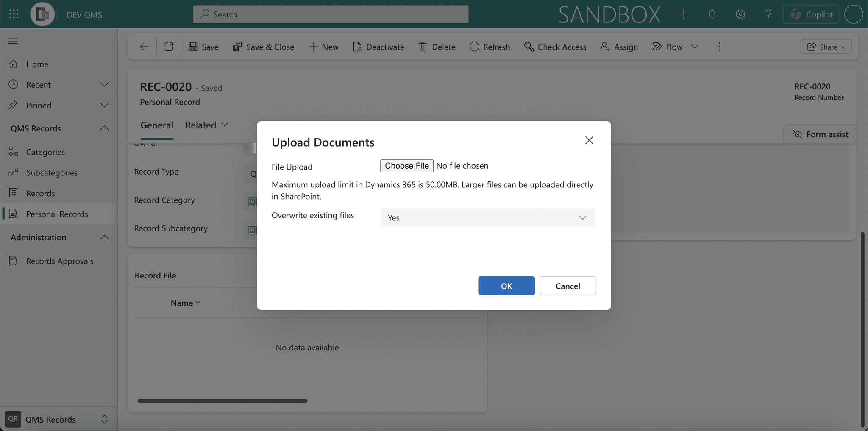
Task: Expand the Recent list chevron
Action: [104, 84]
